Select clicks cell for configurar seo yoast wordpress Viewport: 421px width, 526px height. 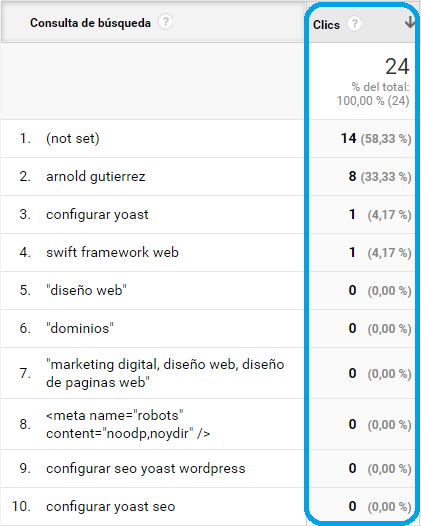(380, 469)
